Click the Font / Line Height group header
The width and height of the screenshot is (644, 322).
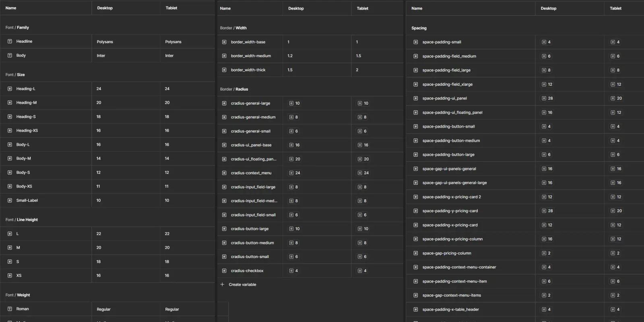tap(22, 220)
